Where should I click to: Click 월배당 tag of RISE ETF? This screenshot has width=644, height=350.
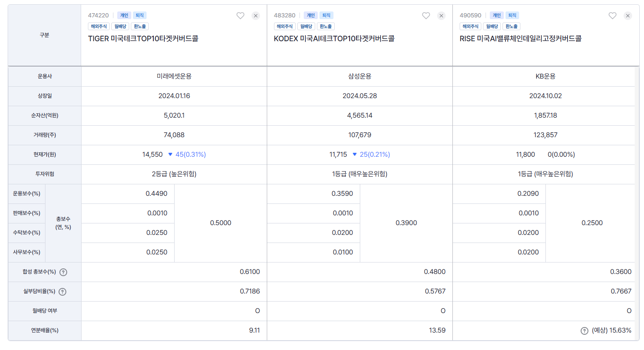[492, 26]
